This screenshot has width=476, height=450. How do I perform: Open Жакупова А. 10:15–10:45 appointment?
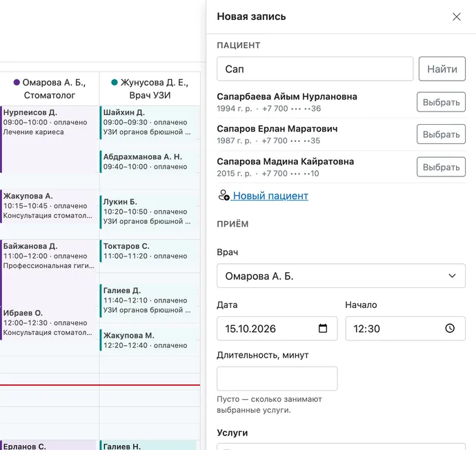point(49,206)
